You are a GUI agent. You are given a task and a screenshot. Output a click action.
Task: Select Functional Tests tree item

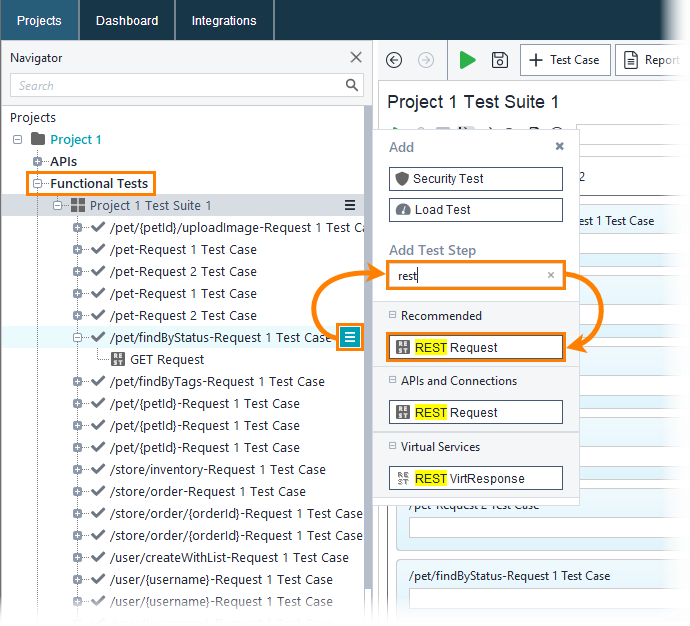99,183
